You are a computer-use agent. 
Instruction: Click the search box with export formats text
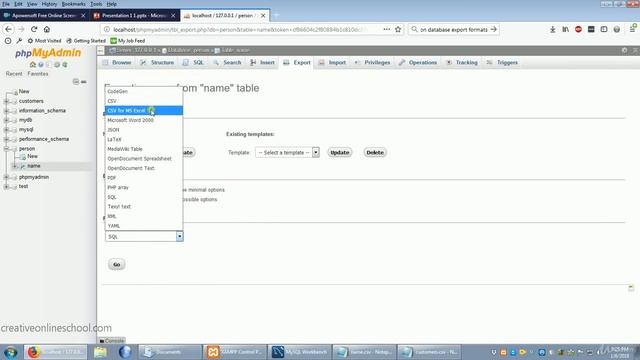453,29
